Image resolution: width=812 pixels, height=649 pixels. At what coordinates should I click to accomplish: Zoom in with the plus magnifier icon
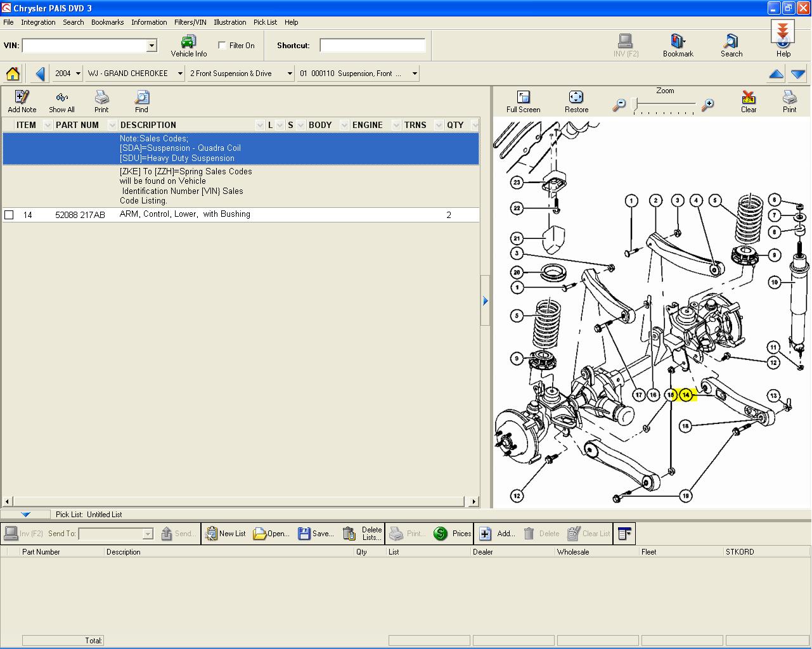pyautogui.click(x=707, y=105)
